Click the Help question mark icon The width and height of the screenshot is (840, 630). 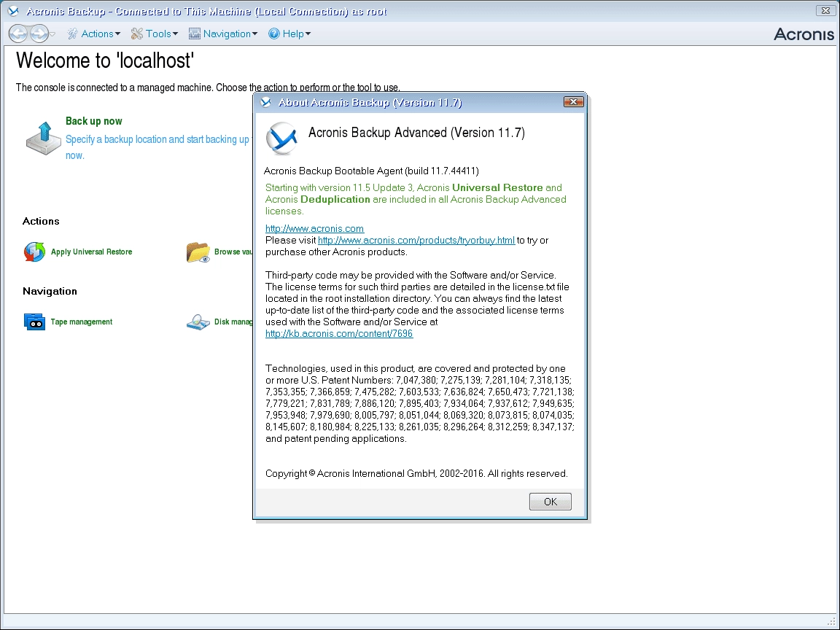273,34
